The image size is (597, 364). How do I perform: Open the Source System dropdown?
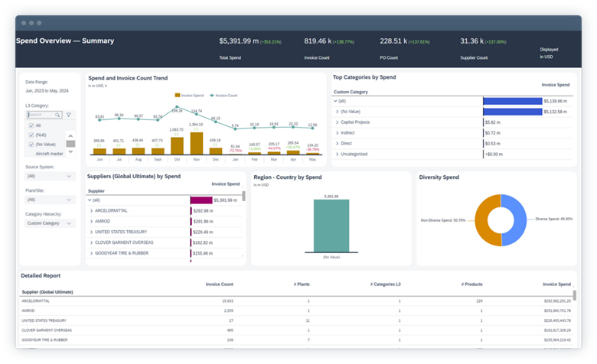tap(49, 175)
